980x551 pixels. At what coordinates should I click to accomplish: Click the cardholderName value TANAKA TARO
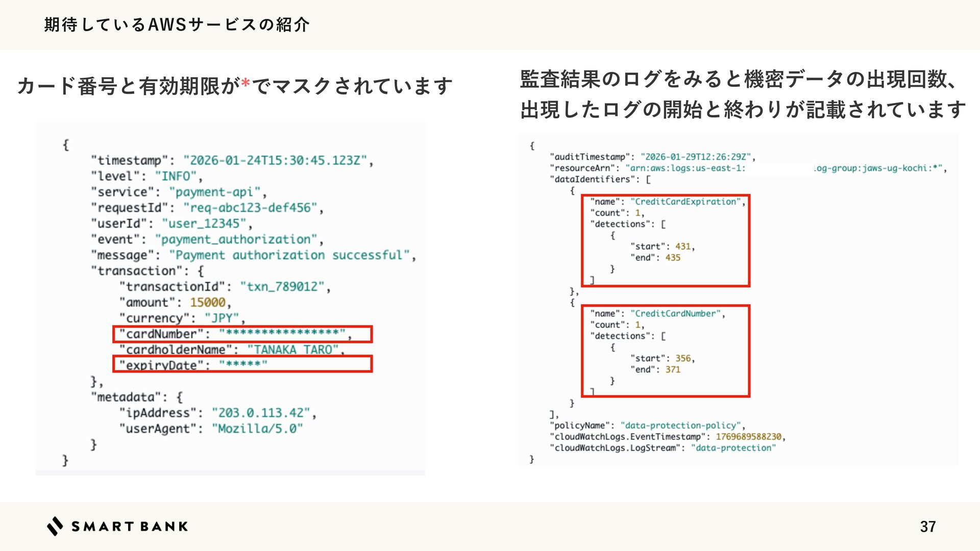click(x=293, y=350)
